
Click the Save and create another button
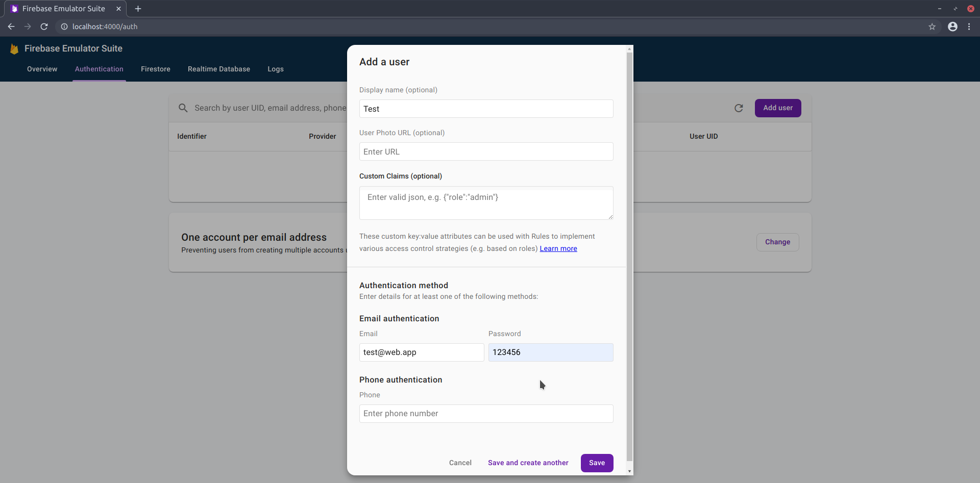[x=528, y=463]
